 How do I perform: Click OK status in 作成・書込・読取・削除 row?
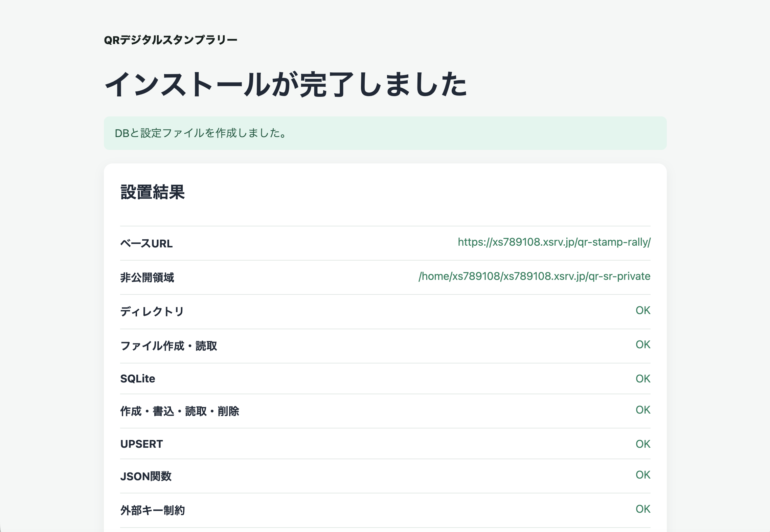pyautogui.click(x=643, y=410)
